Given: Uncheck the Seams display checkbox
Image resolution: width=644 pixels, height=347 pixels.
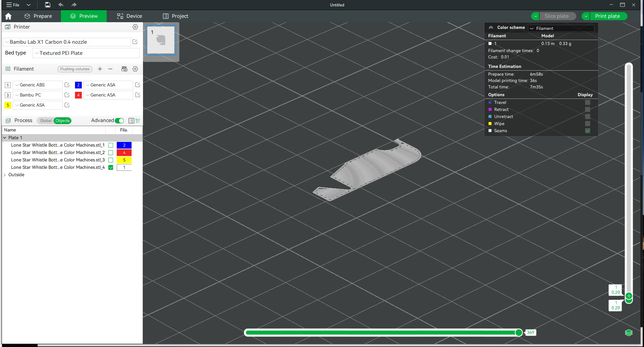Looking at the screenshot, I should pos(587,131).
